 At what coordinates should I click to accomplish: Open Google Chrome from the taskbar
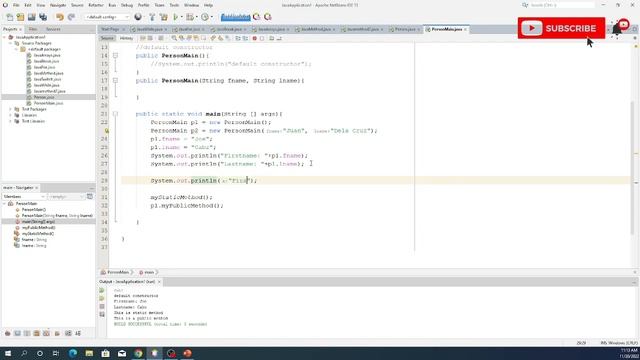tap(138, 353)
